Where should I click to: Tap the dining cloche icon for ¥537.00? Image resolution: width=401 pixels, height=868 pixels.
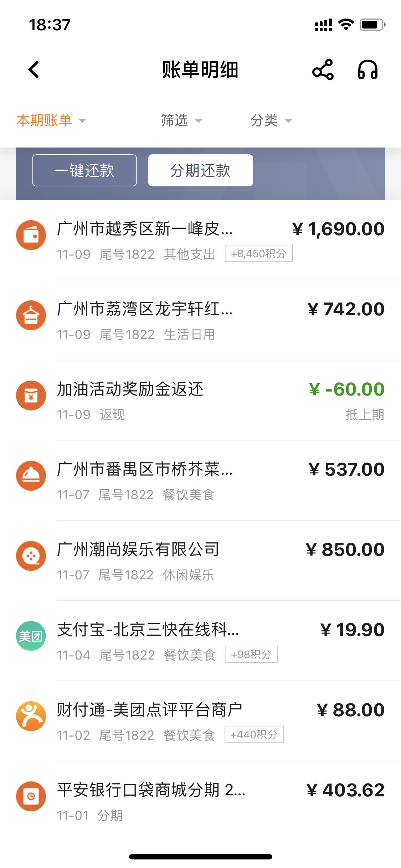click(31, 476)
